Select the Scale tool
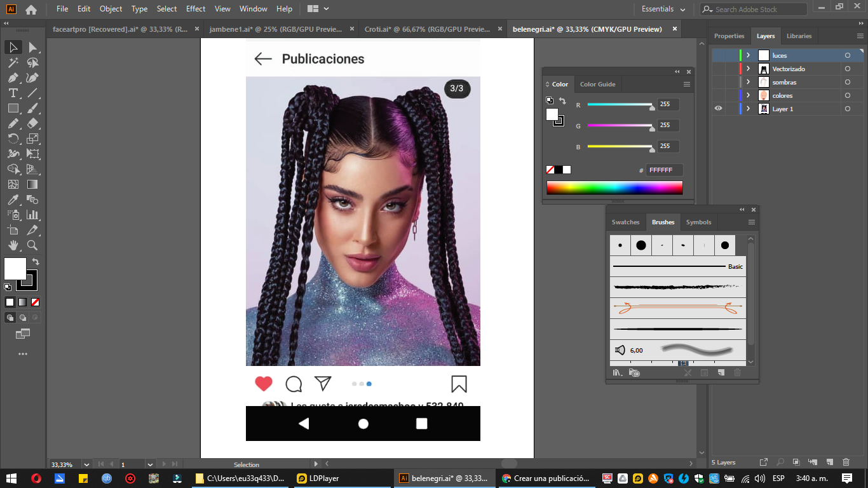868x488 pixels. click(x=32, y=139)
